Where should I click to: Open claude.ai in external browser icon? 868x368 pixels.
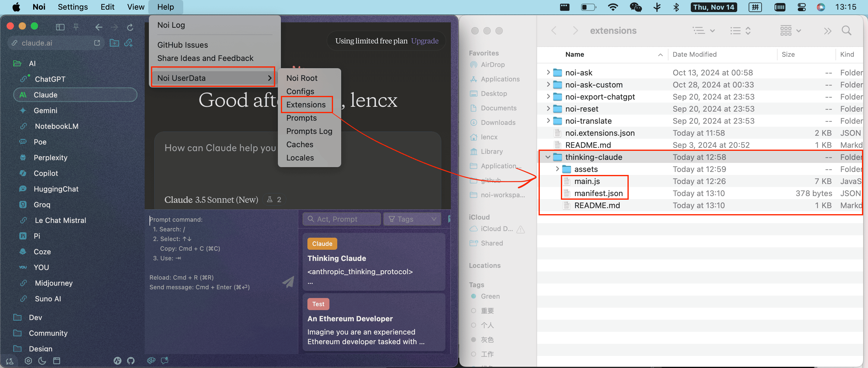click(97, 43)
